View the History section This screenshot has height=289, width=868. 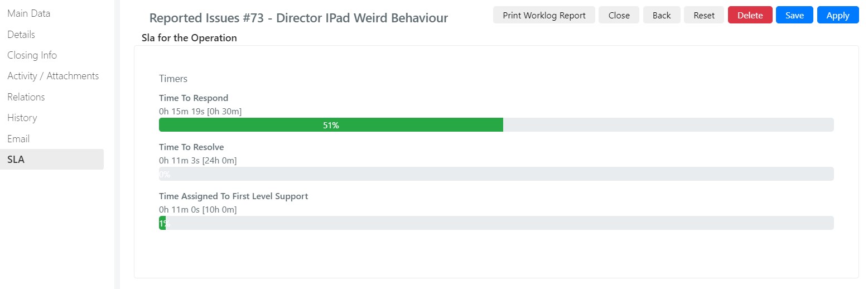click(22, 118)
